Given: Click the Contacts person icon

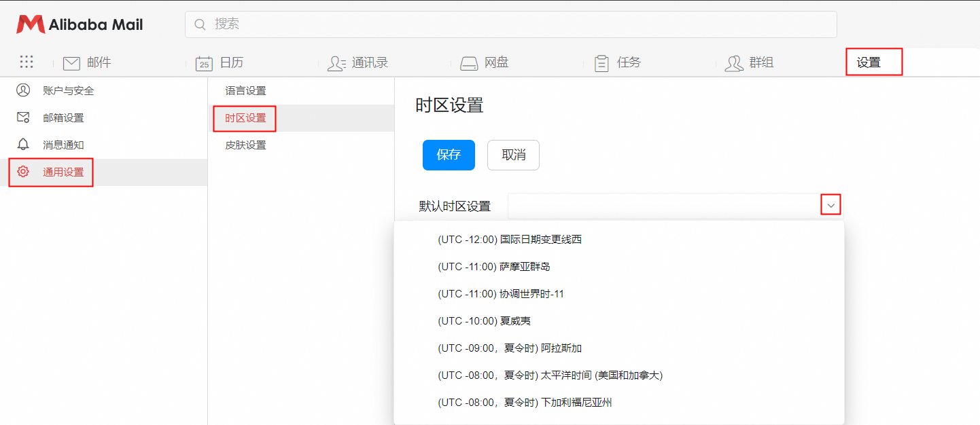Looking at the screenshot, I should [x=336, y=63].
